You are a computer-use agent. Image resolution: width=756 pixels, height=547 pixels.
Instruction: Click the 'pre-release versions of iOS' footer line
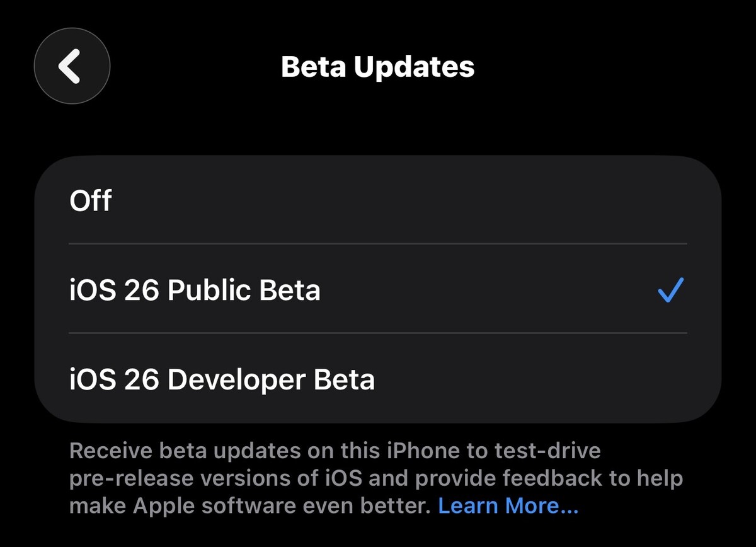pos(215,478)
